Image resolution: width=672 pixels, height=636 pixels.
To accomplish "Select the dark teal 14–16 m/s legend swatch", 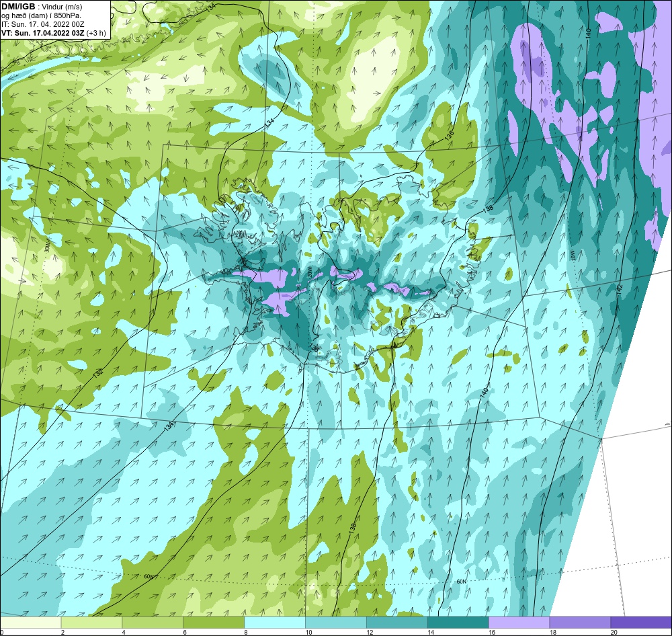I will (458, 622).
